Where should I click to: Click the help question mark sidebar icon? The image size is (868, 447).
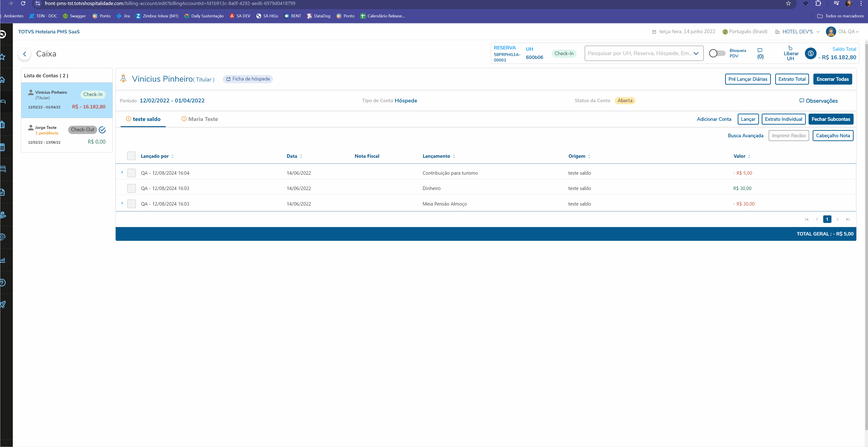click(x=3, y=283)
